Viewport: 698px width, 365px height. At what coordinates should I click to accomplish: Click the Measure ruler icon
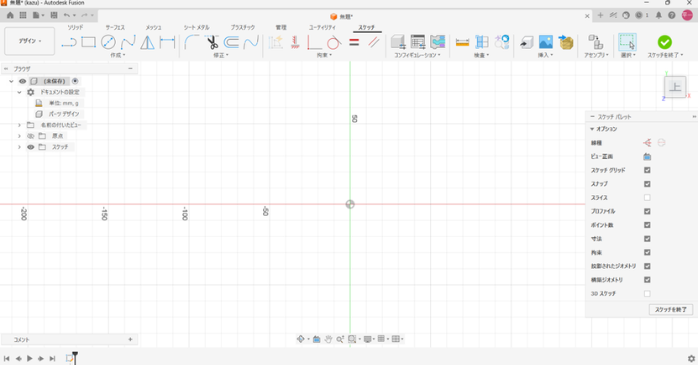(463, 42)
